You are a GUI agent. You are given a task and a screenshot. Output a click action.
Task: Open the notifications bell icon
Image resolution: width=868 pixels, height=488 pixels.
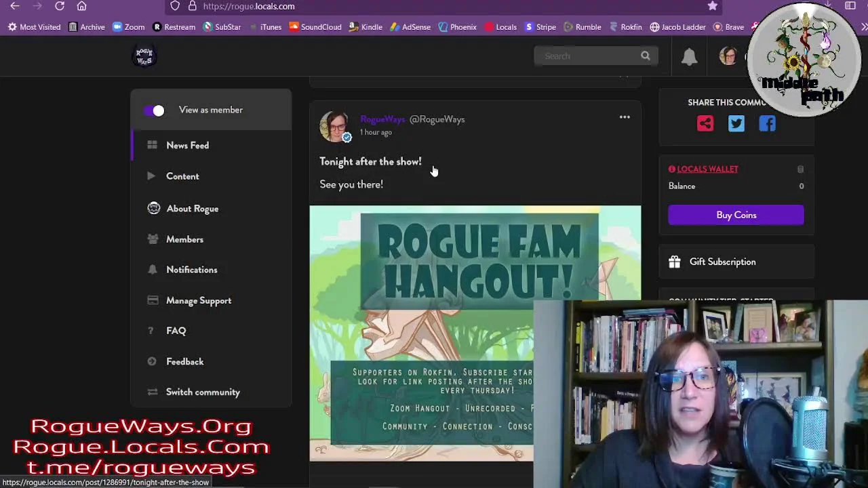click(x=689, y=57)
